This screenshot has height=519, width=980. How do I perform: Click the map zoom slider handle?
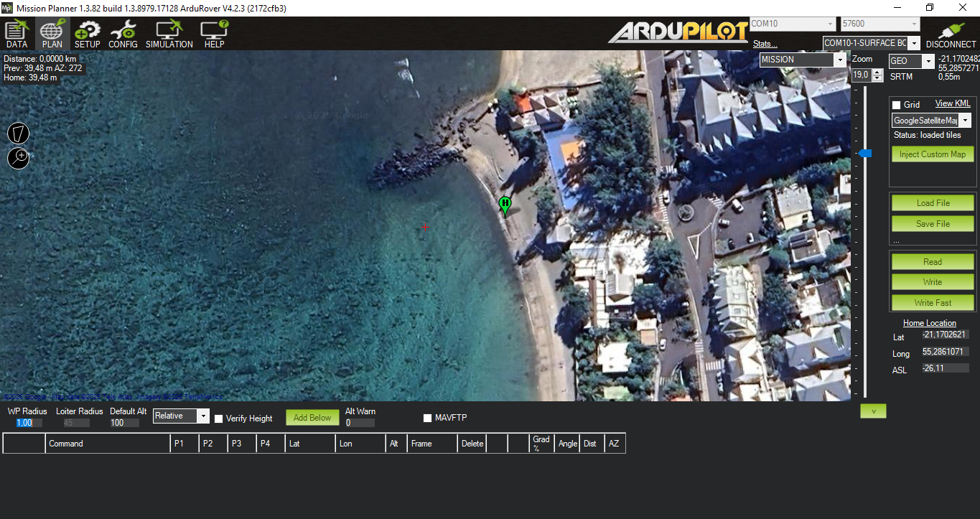pos(865,154)
